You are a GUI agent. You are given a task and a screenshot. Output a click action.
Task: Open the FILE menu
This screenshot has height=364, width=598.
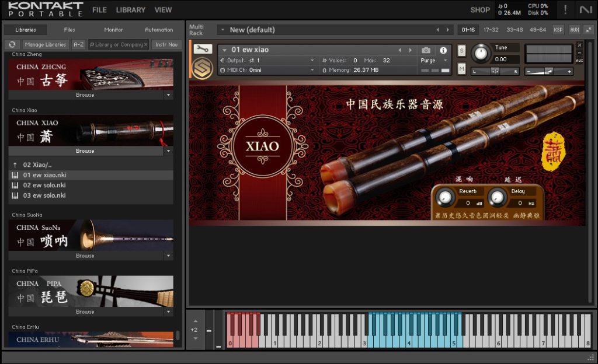click(99, 10)
